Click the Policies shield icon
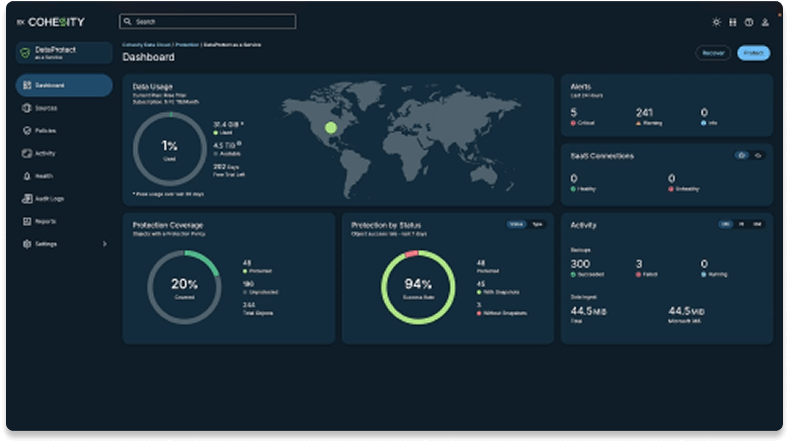Viewport: 789px width, 443px height. pos(26,131)
